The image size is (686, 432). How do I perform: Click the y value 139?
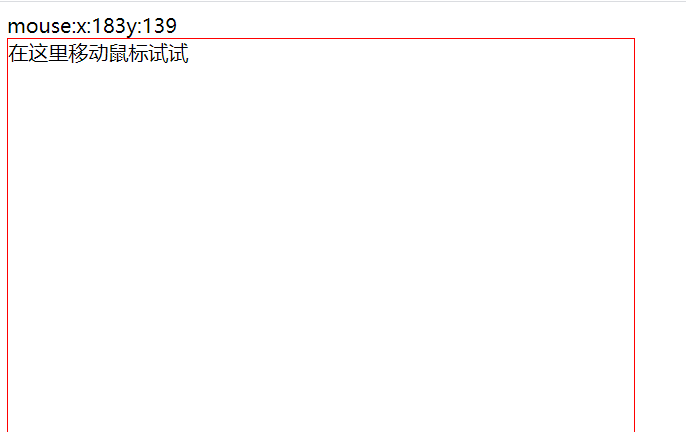(x=160, y=26)
